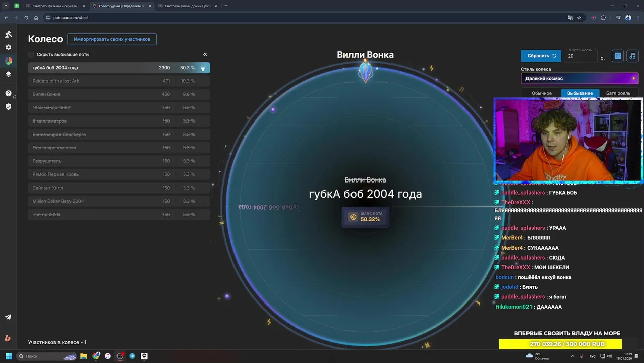Select the Батл рояль wheel mode
644x363 pixels.
[x=618, y=93]
